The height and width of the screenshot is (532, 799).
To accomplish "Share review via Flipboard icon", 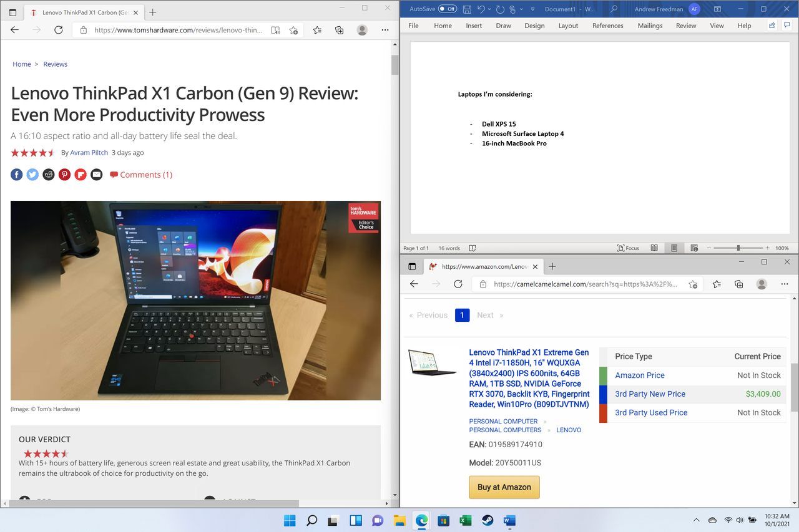I will pos(81,175).
